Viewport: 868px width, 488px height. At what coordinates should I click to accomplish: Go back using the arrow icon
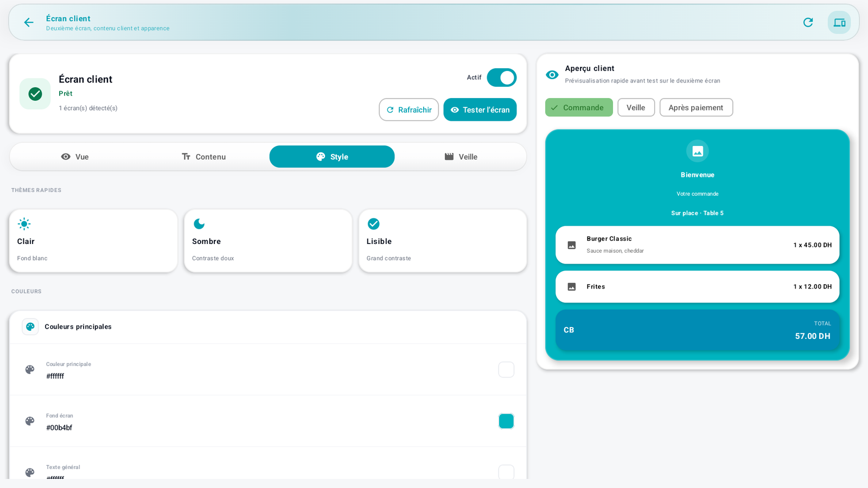click(29, 22)
